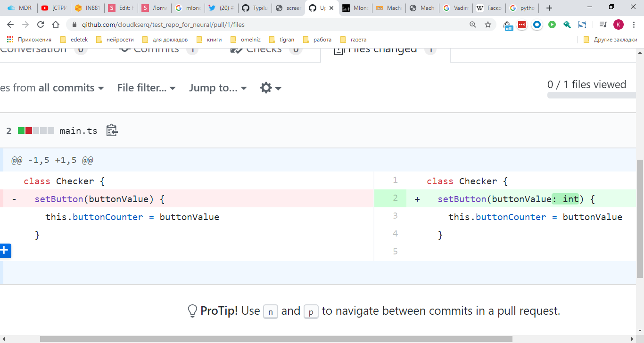Click the diffstat colored squares
Image resolution: width=644 pixels, height=343 pixels.
pos(36,131)
